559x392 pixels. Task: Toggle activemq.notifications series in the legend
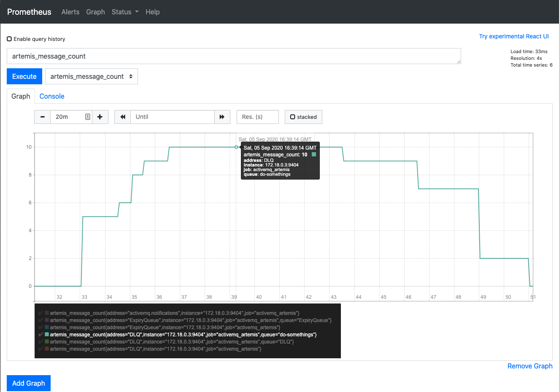pos(174,313)
